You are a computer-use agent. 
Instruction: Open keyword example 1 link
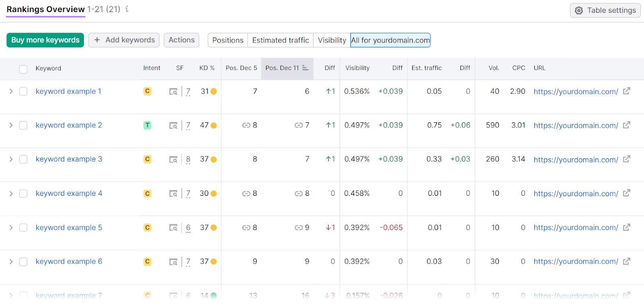68,91
